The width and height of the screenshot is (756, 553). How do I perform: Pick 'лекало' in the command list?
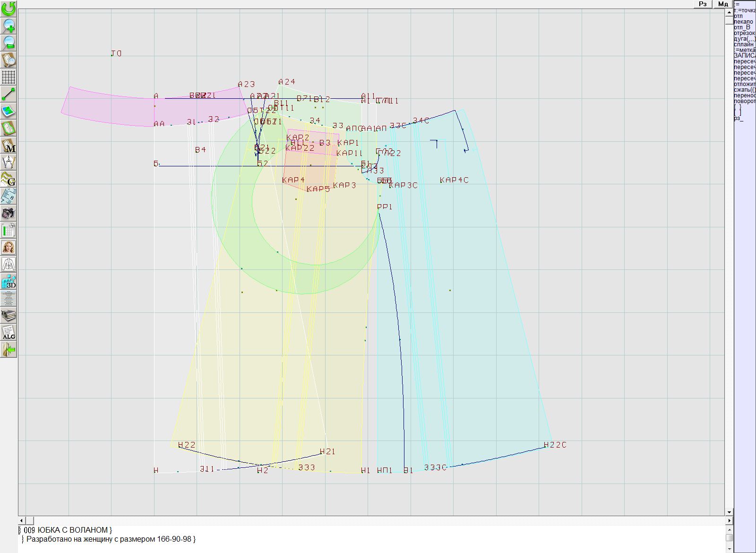click(744, 22)
